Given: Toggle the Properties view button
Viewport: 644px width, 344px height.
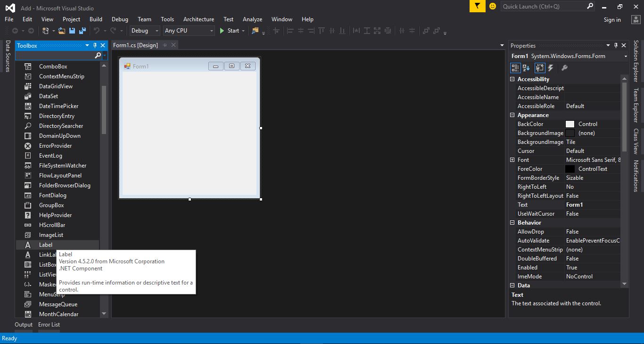Looking at the screenshot, I should click(540, 68).
